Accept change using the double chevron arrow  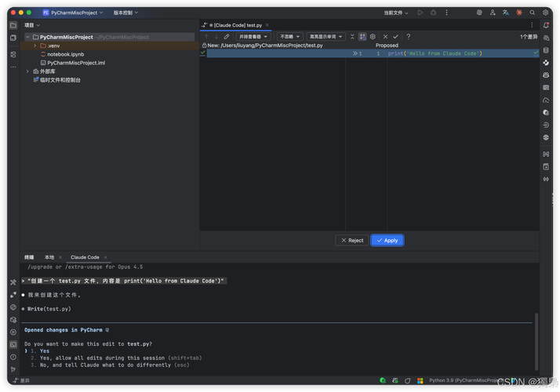tap(355, 53)
